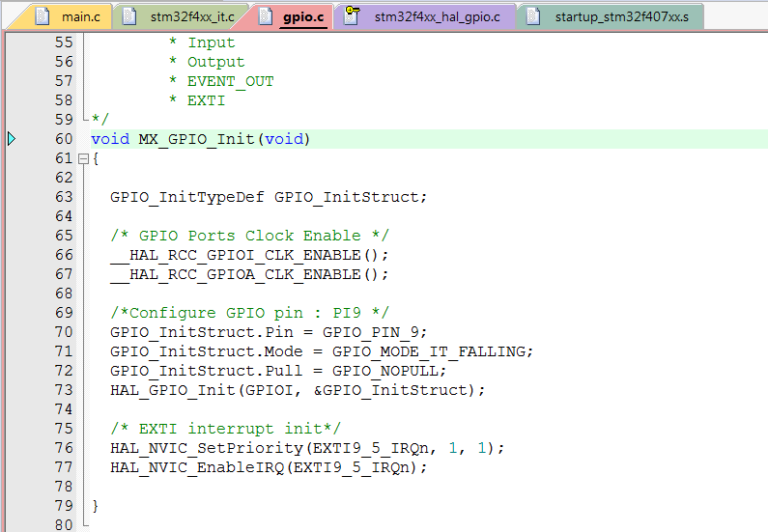The height and width of the screenshot is (532, 768).
Task: Click the gpio.c document icon
Action: coord(266,16)
